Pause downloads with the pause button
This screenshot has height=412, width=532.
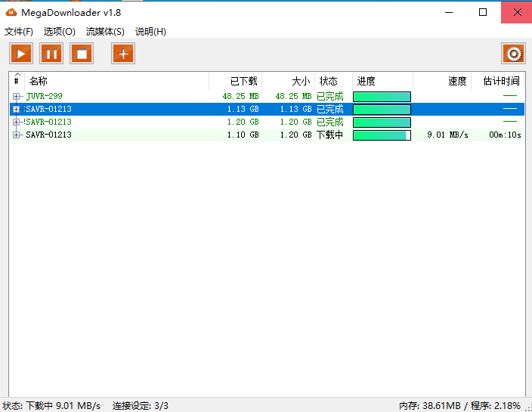coord(51,54)
